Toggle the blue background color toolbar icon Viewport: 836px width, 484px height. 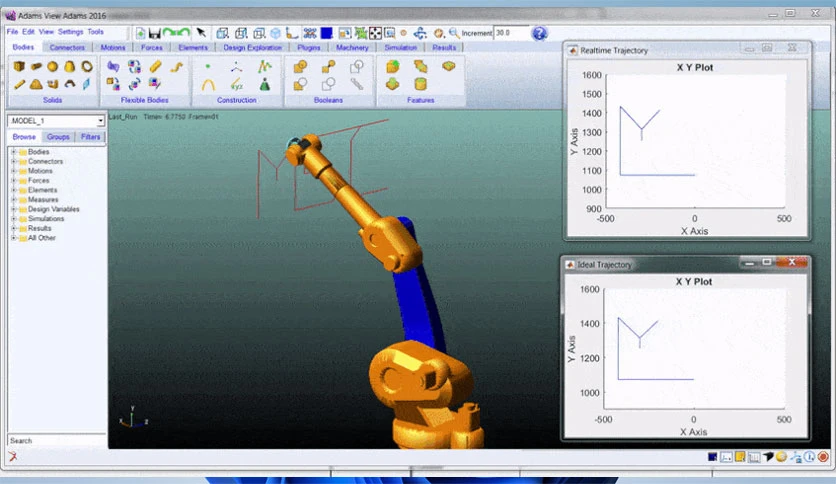(x=326, y=33)
